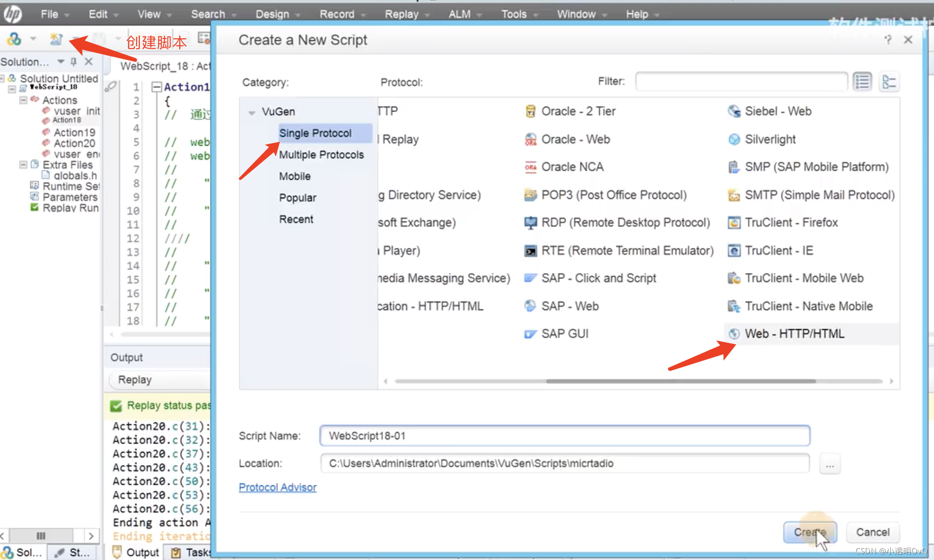
Task: Switch protocol list to tree view icon
Action: [x=889, y=81]
